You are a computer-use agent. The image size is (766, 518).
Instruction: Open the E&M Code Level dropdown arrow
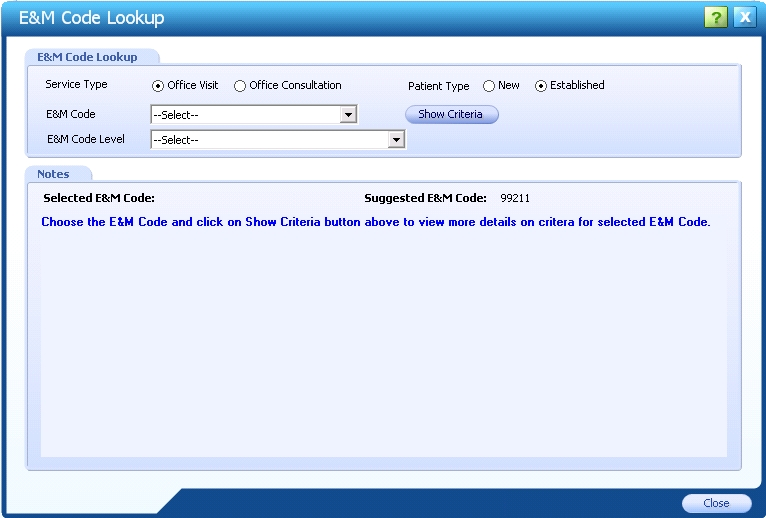[396, 140]
